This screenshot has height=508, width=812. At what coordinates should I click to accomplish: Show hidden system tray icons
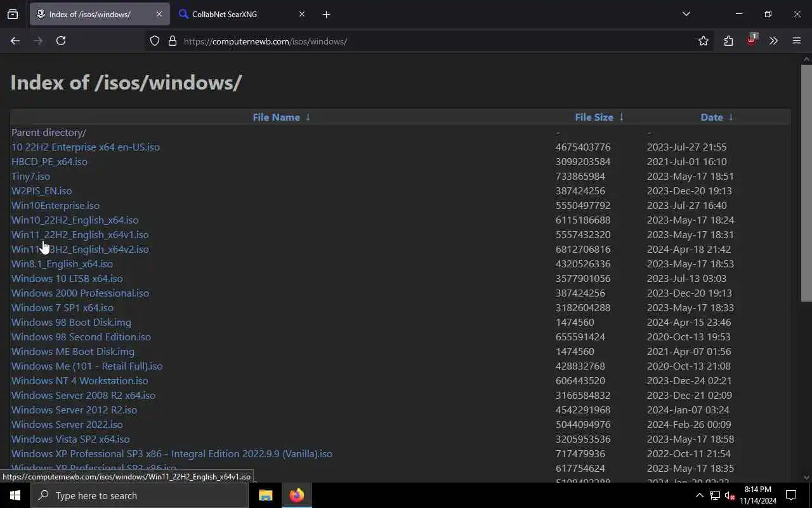point(700,495)
